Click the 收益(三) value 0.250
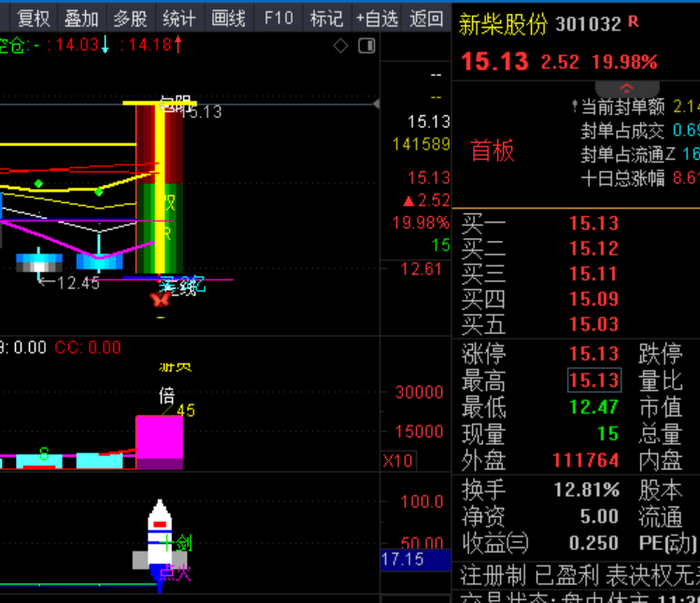 coord(593,543)
